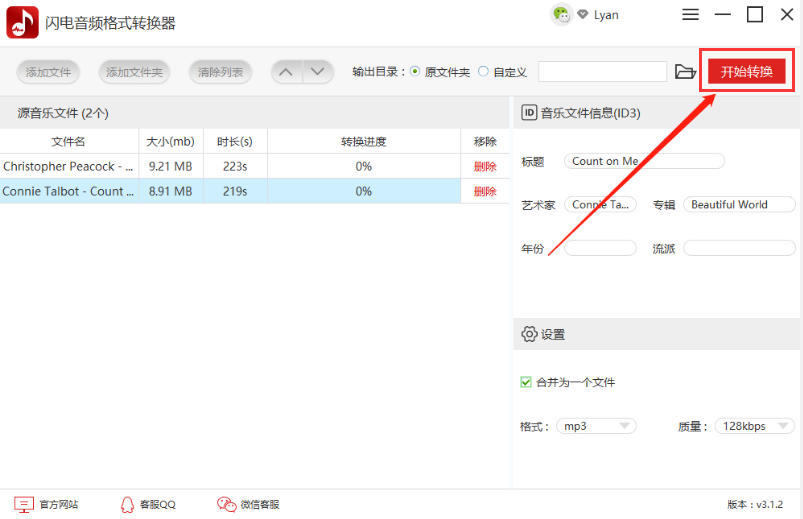Expand the 格式 mp3 dropdown
The height and width of the screenshot is (519, 803).
tap(596, 426)
